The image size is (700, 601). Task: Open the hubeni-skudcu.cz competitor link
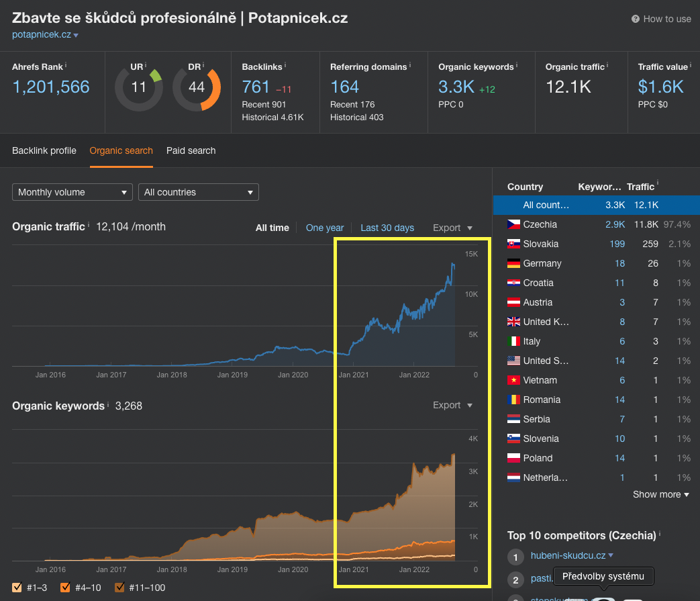point(568,555)
